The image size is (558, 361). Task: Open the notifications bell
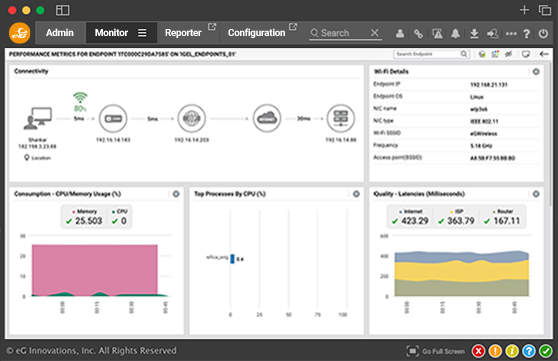(x=455, y=34)
